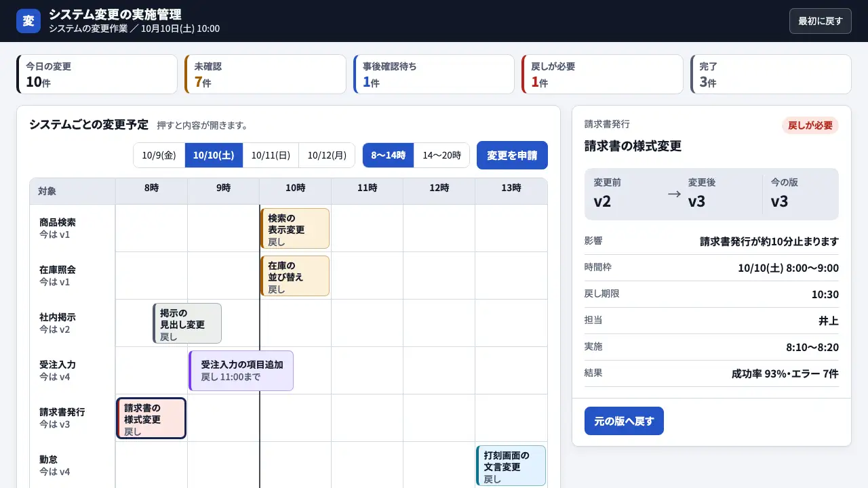Open the 在庫の並び替え change block
868x488 pixels.
(x=295, y=276)
